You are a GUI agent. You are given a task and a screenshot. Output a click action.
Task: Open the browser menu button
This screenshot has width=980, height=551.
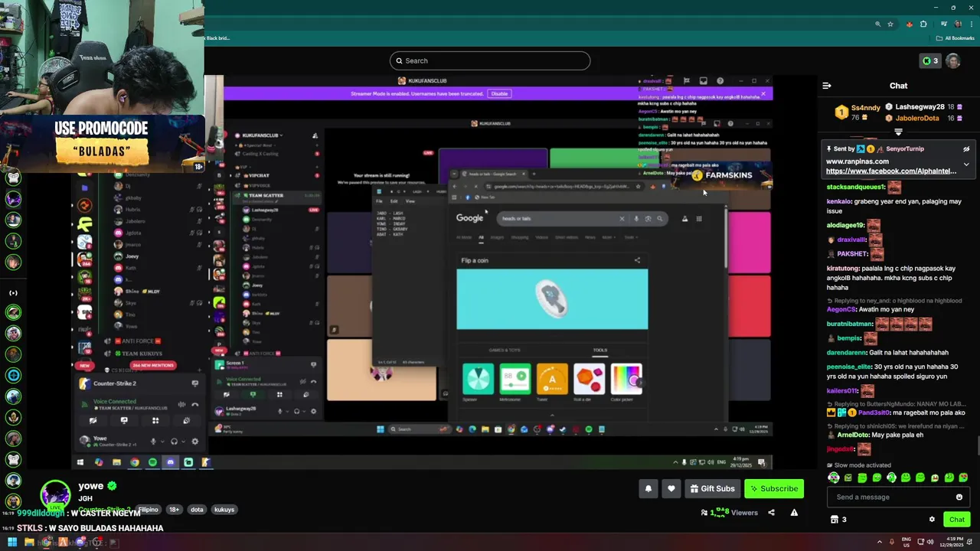point(971,24)
